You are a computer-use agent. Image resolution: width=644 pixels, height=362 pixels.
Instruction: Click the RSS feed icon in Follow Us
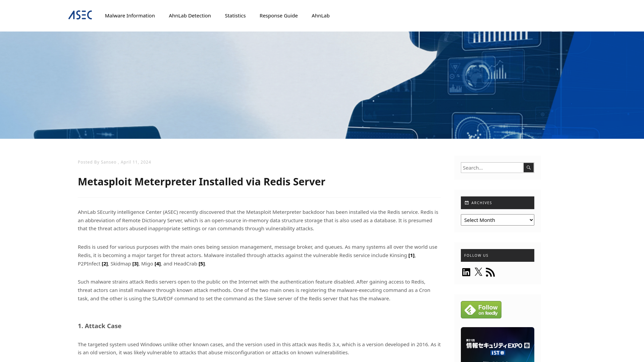tap(490, 272)
